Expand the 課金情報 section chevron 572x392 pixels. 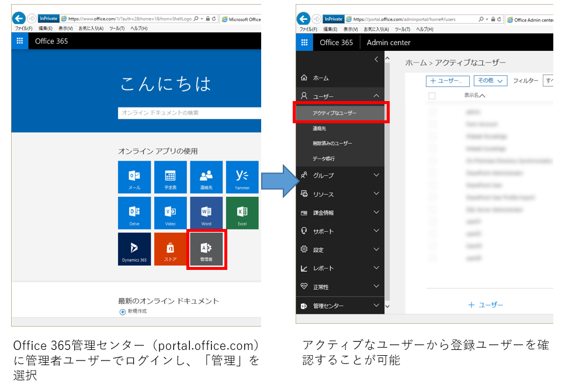pos(376,212)
